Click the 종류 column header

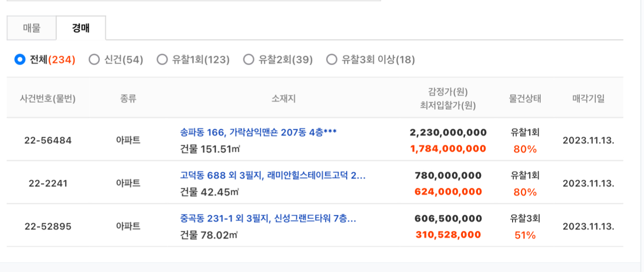(x=128, y=99)
